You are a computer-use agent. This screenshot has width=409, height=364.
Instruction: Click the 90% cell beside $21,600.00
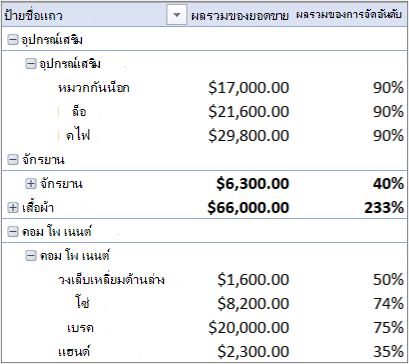pos(388,112)
